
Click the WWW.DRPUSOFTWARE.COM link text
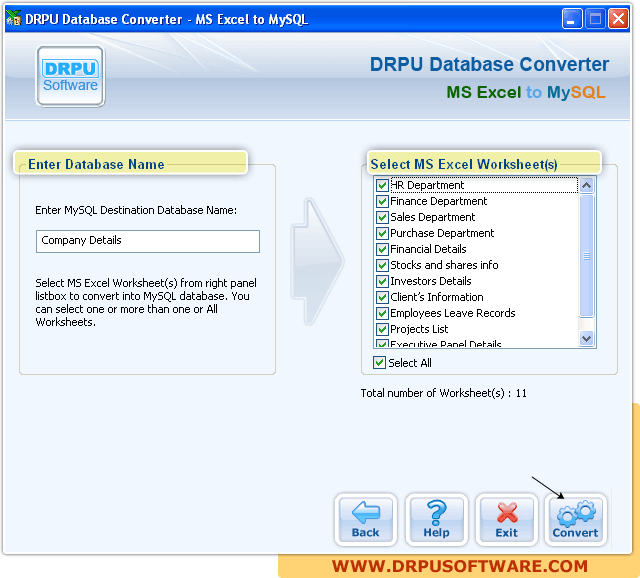[x=460, y=566]
